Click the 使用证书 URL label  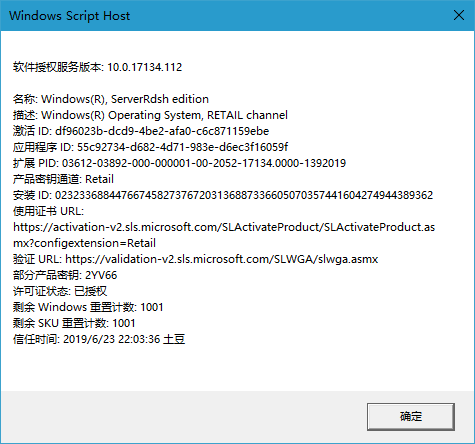(48, 211)
